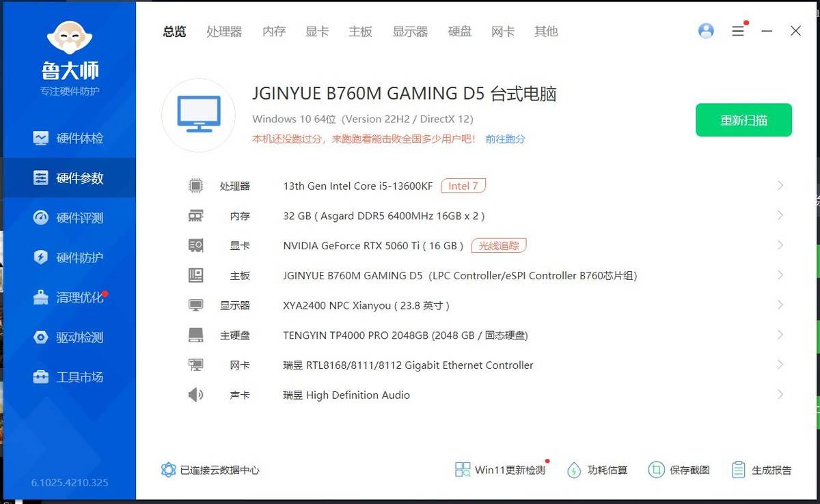Image resolution: width=820 pixels, height=504 pixels.
Task: Switch to the 硬盘 tab
Action: point(460,31)
